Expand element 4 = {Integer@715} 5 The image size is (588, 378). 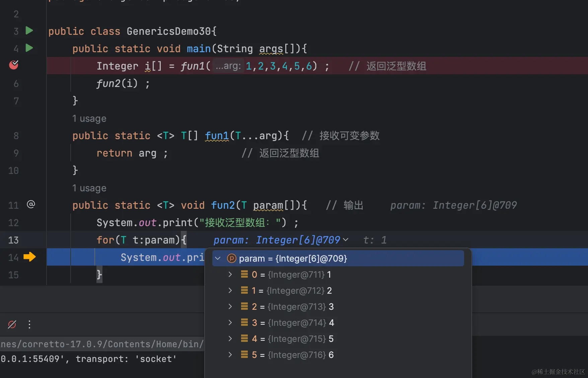[x=230, y=339]
